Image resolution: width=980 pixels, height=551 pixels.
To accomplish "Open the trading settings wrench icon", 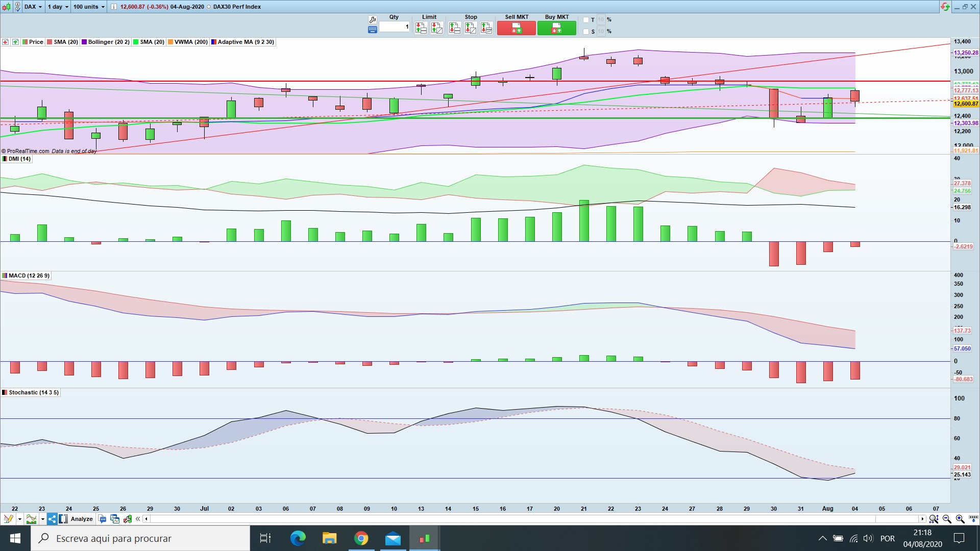I will coord(372,19).
